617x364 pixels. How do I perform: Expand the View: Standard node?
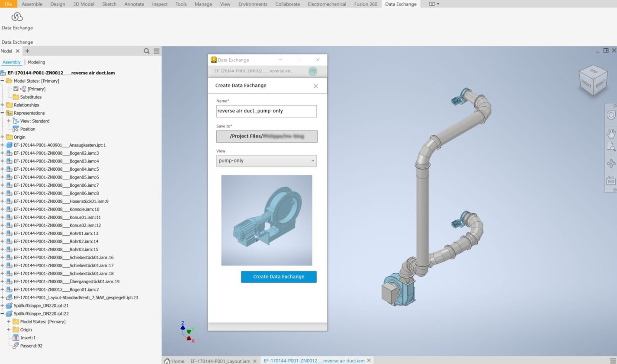pos(9,121)
